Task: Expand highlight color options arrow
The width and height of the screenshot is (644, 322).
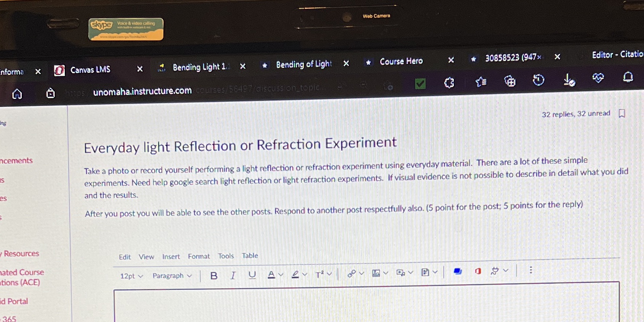Action: pyautogui.click(x=304, y=274)
